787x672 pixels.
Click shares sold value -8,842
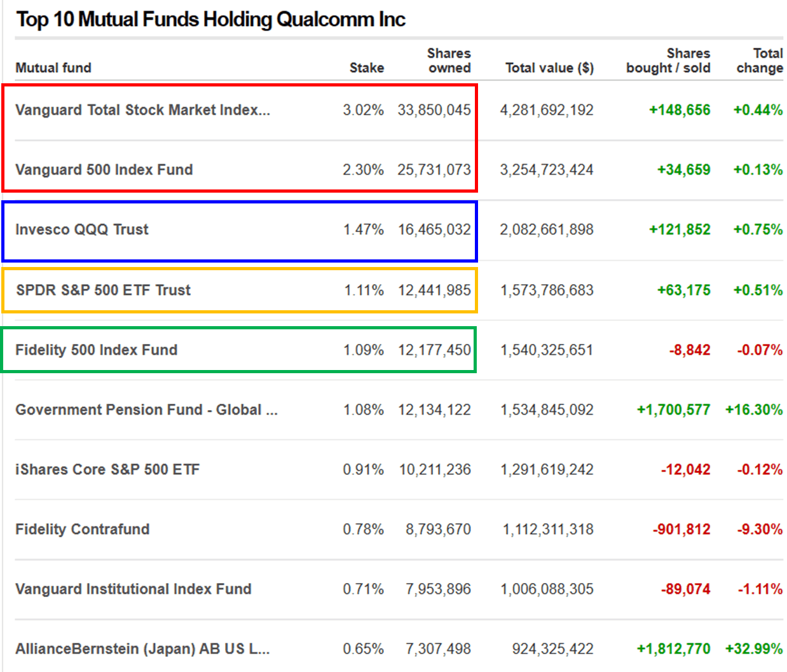(690, 350)
